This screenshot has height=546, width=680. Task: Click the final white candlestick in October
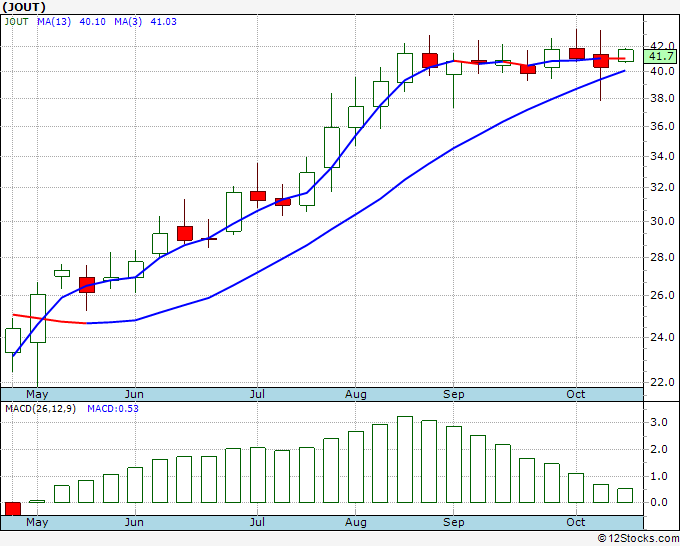[625, 55]
